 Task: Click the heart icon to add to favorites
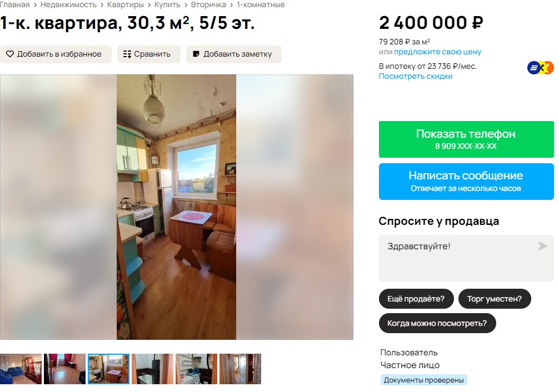(10, 54)
